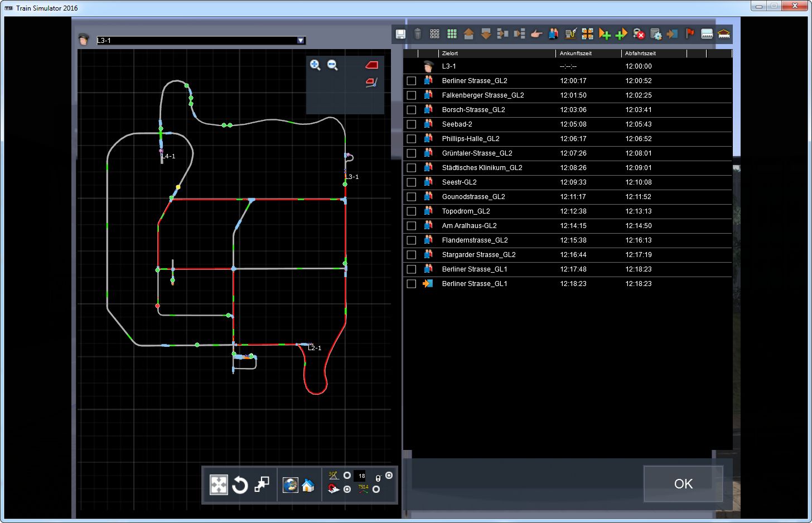Check the Topodrom_GL2 row checkbox

[412, 211]
